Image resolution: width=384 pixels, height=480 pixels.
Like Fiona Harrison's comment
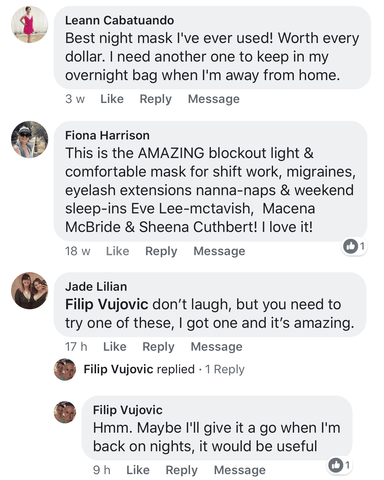pos(118,251)
